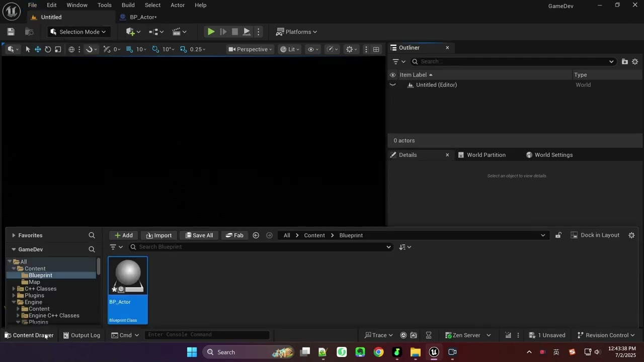This screenshot has height=362, width=644.
Task: Open Outliner settings gear icon
Action: coord(635,61)
